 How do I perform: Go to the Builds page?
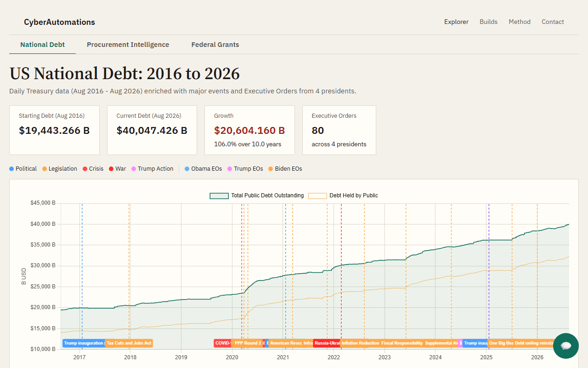tap(488, 22)
